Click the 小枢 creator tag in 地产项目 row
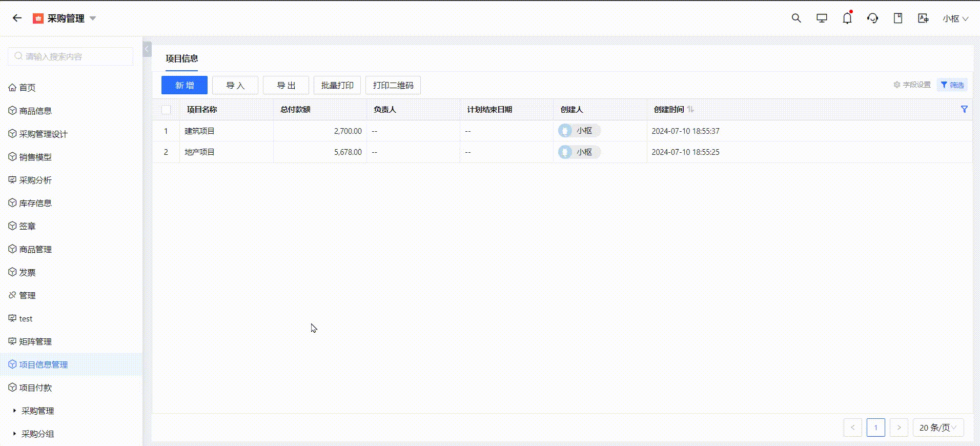 coord(580,152)
